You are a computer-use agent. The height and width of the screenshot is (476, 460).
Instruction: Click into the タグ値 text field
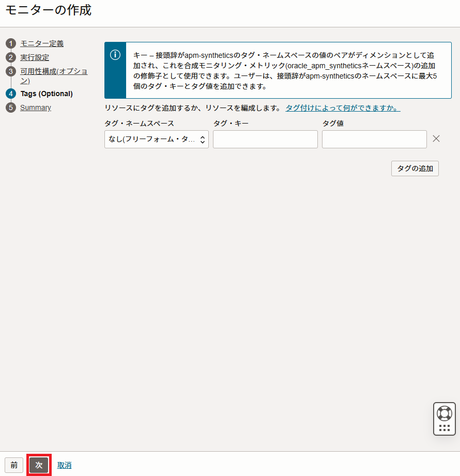[x=374, y=139]
